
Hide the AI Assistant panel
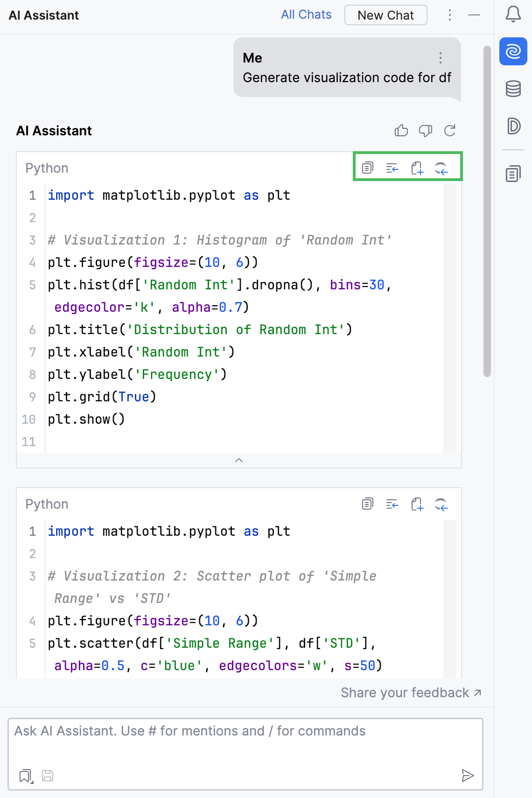[474, 15]
